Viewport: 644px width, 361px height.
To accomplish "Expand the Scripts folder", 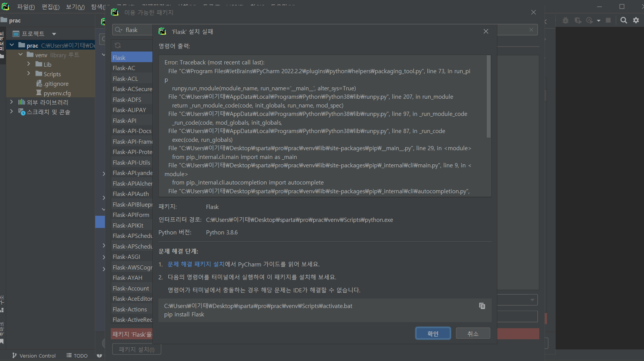I will [29, 73].
